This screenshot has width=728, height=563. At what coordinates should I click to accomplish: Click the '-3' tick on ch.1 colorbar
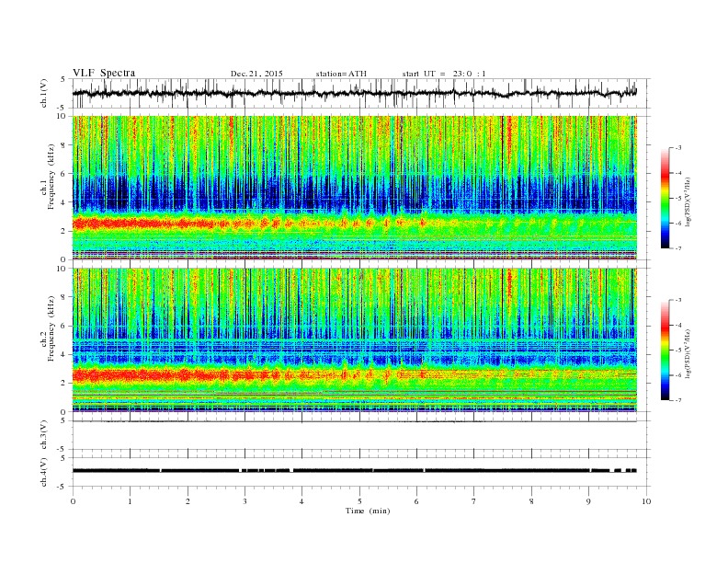tap(678, 148)
